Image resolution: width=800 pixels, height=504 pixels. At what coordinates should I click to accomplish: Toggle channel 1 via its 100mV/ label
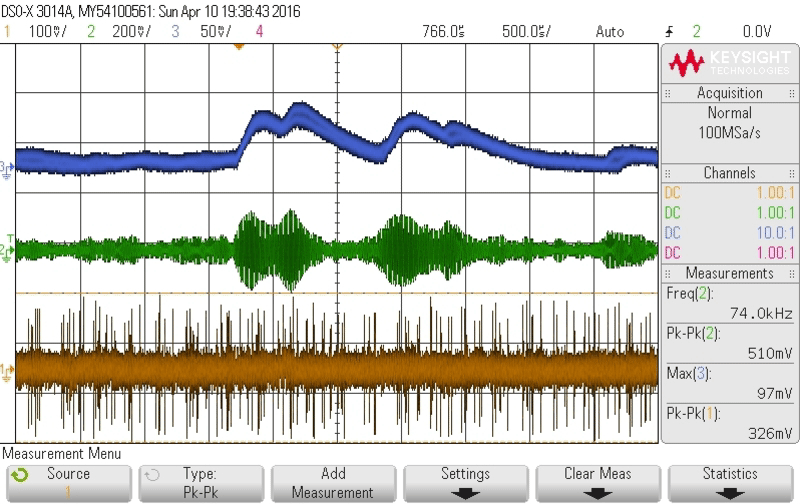tap(42, 31)
